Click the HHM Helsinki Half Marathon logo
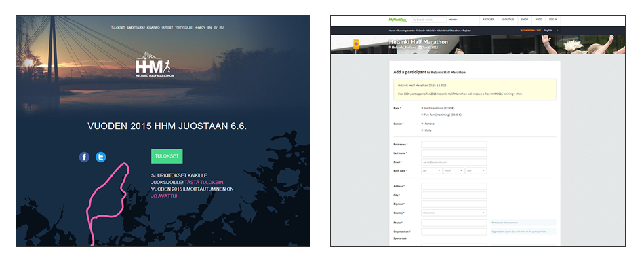 pyautogui.click(x=155, y=64)
